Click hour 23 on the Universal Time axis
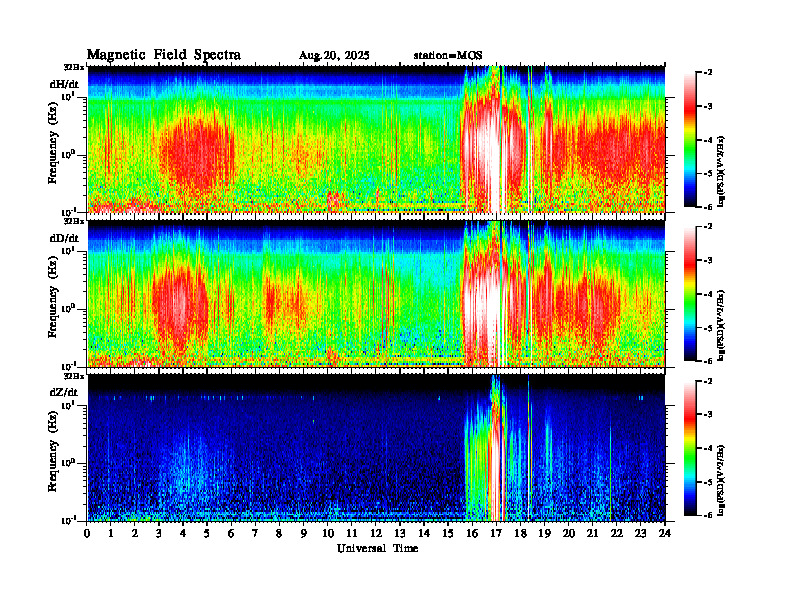 click(x=640, y=534)
